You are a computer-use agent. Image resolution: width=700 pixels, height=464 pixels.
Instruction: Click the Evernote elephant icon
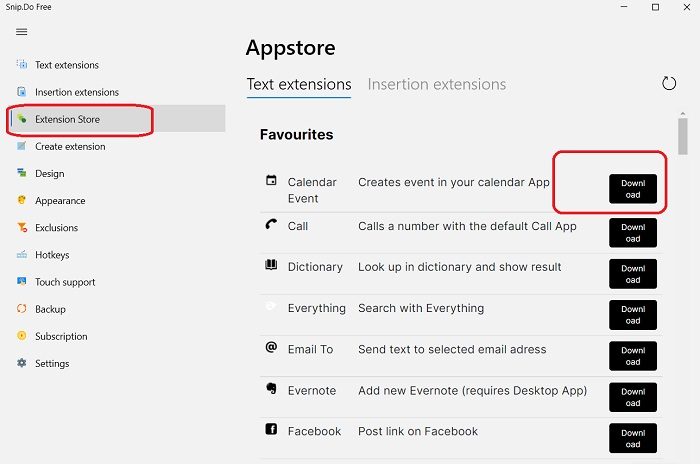coord(271,389)
